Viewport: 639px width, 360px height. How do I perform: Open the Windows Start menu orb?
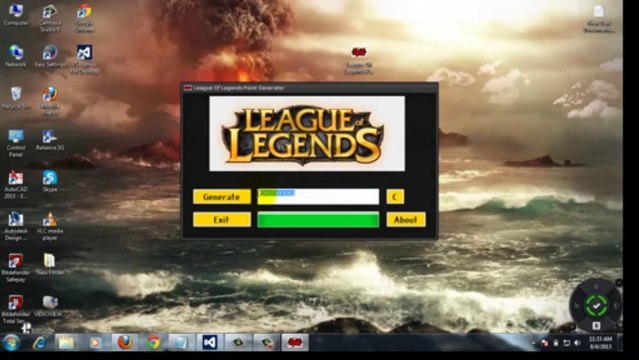coord(11,343)
